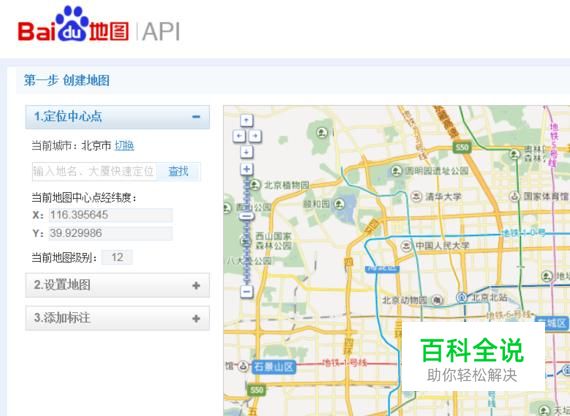Zoom out with the map minus button
Screen dimensions: 570x416
click(x=247, y=291)
